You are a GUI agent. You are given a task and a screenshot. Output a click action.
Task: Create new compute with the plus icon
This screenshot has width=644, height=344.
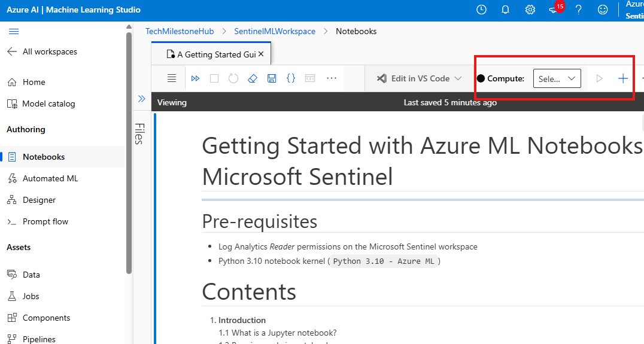pos(623,78)
